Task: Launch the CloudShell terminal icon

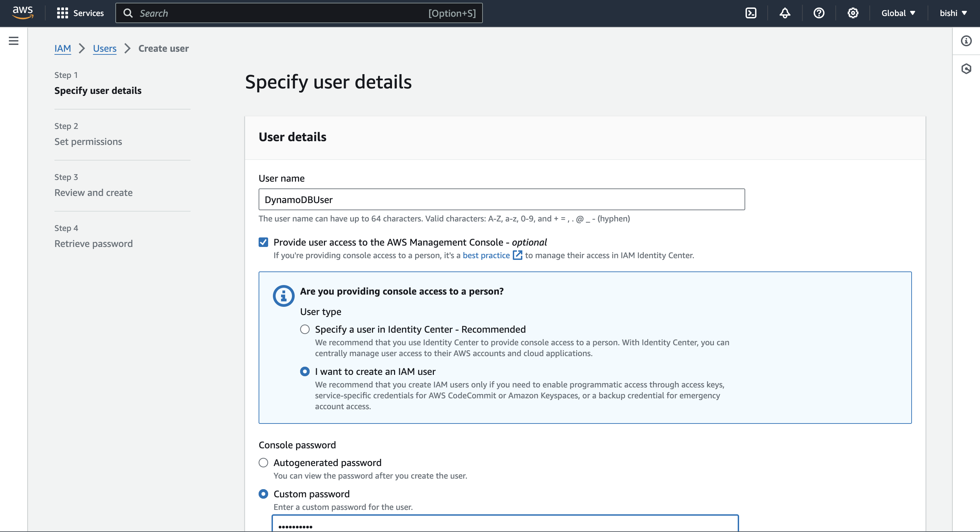Action: coord(751,13)
